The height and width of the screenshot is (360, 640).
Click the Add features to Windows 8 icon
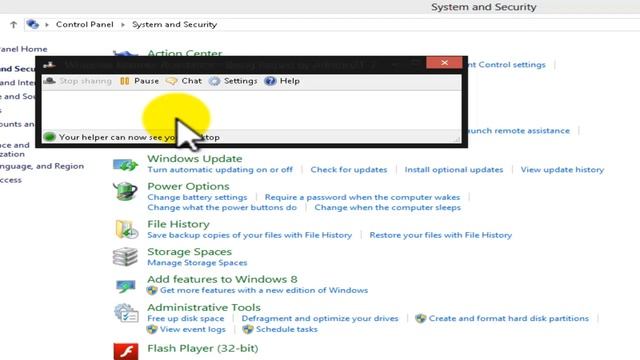click(x=125, y=286)
